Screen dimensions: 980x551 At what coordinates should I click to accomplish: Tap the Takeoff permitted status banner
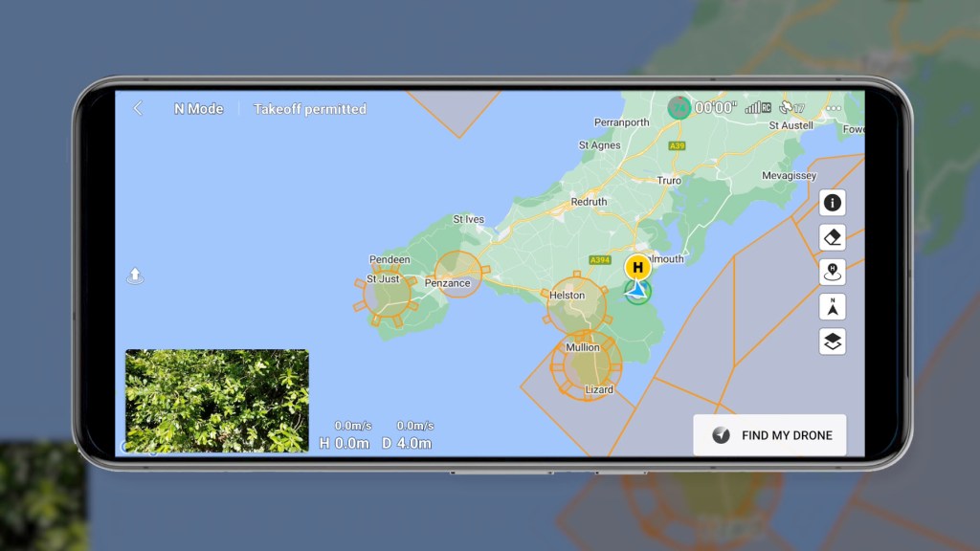308,109
